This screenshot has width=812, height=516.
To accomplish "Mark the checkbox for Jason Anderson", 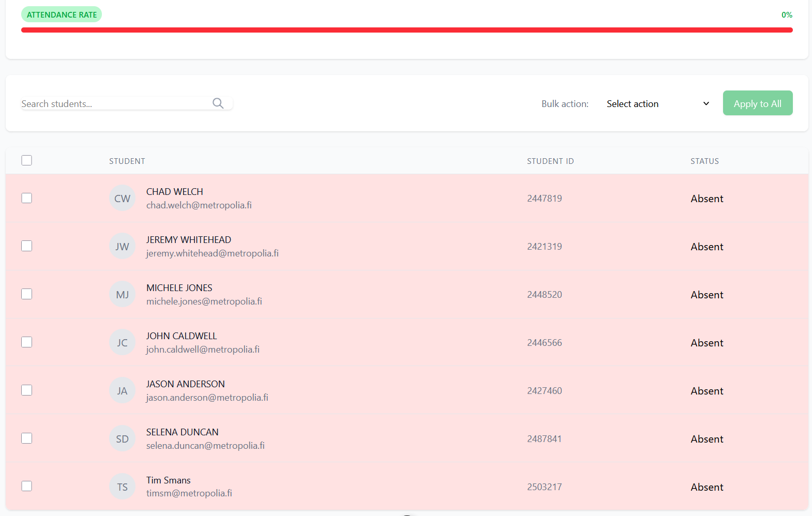I will click(27, 390).
